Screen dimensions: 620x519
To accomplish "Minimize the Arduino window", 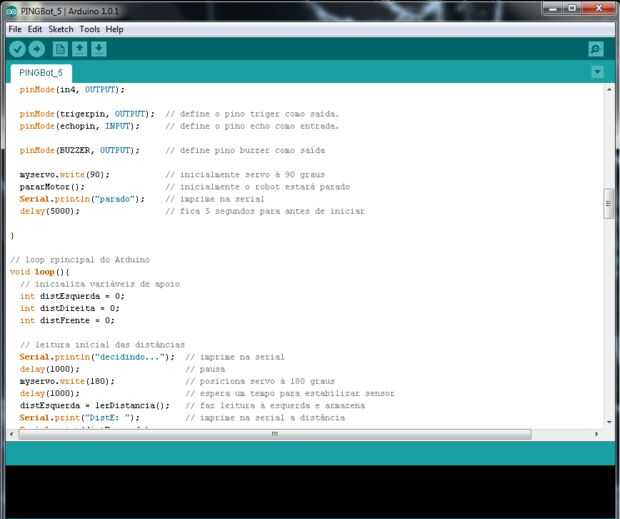I will (552, 9).
